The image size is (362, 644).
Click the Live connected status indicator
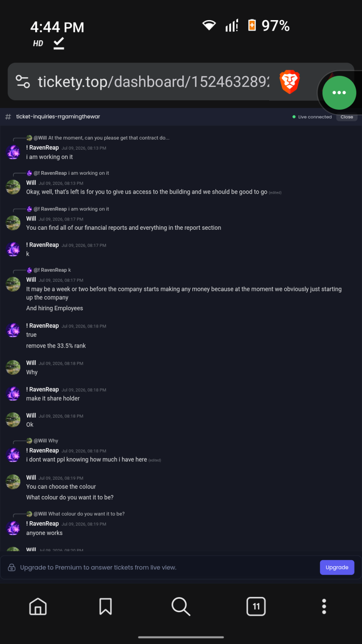click(x=312, y=117)
